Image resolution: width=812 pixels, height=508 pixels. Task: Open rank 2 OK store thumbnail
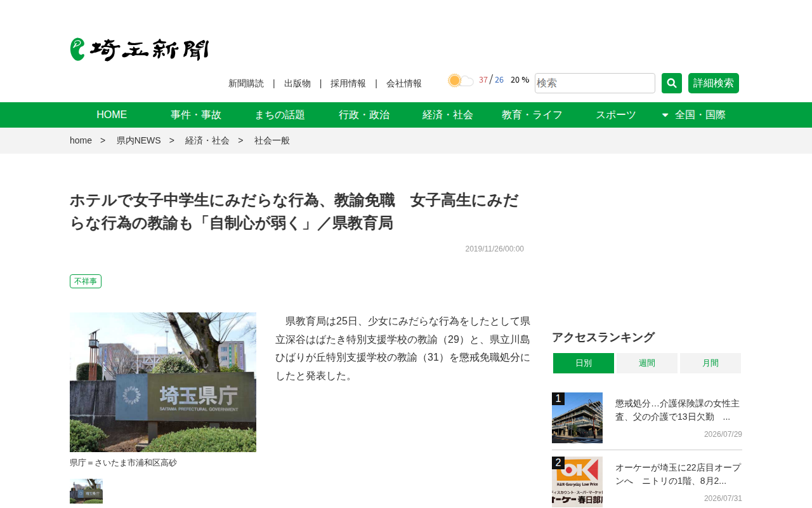(x=577, y=482)
